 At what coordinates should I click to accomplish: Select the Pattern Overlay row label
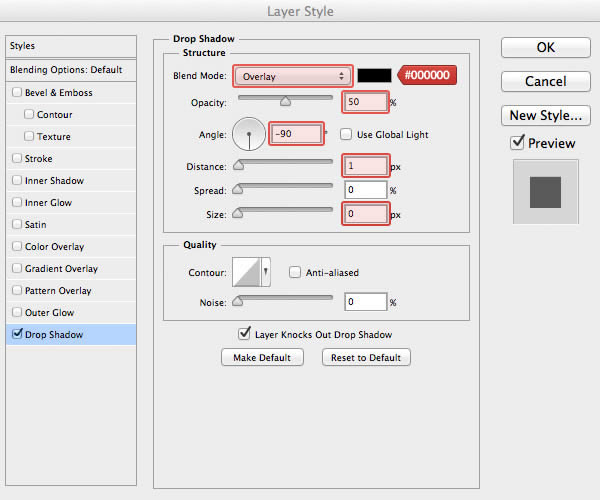click(x=58, y=291)
